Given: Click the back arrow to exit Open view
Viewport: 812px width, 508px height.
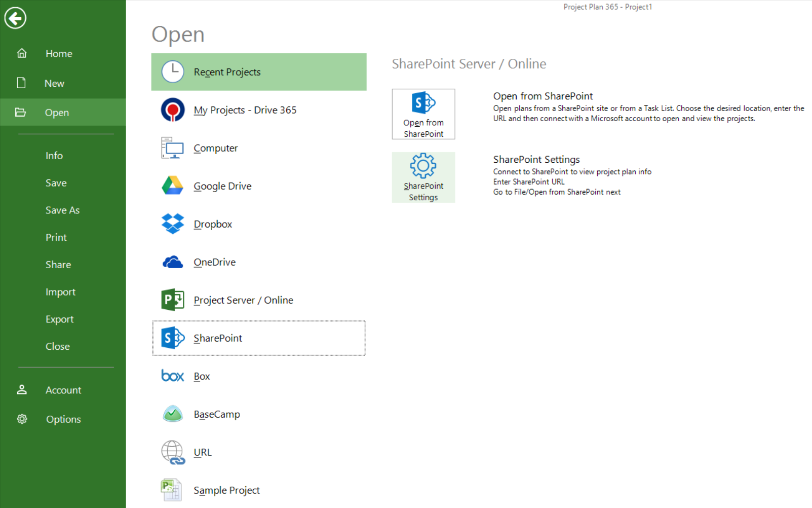Looking at the screenshot, I should click(15, 18).
